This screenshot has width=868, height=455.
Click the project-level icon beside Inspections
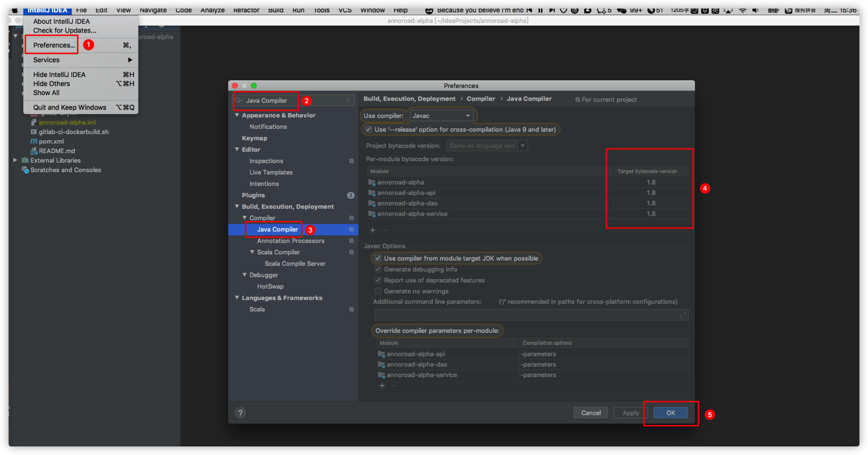coord(351,161)
